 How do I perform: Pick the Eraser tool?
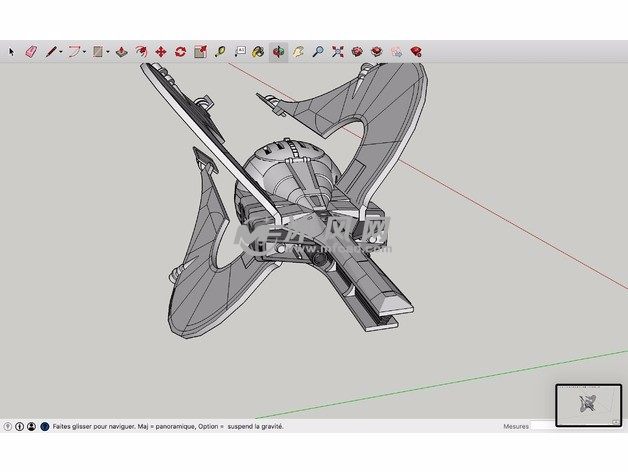(30, 51)
